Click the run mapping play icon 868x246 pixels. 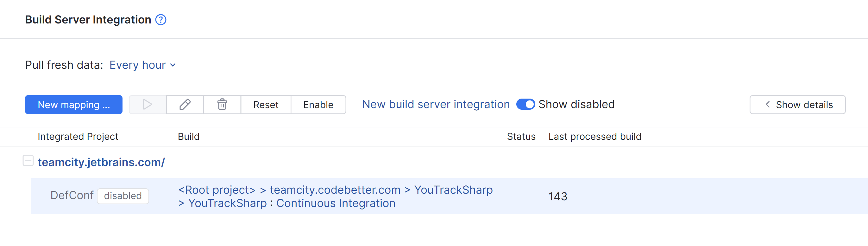pyautogui.click(x=147, y=105)
